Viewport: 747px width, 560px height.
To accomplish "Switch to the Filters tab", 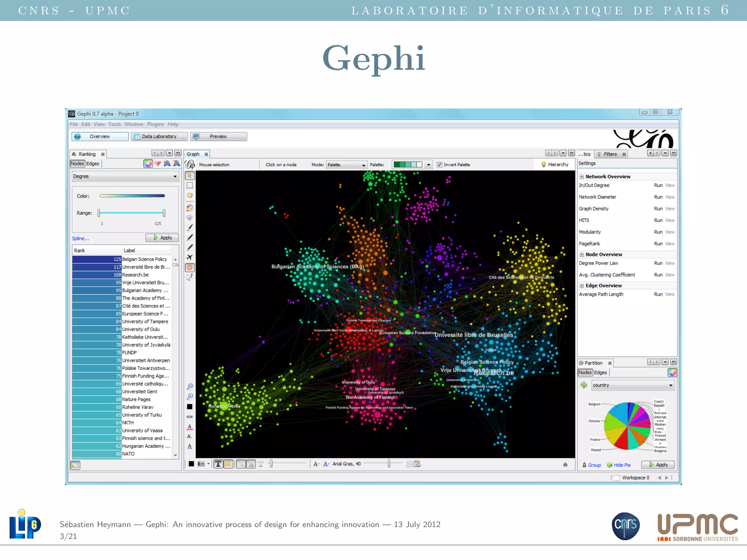I will (x=610, y=154).
